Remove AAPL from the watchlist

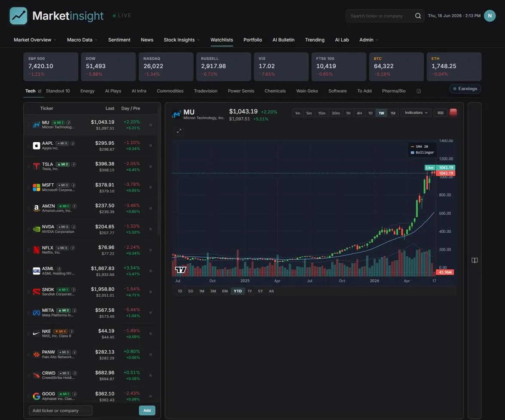click(x=150, y=146)
